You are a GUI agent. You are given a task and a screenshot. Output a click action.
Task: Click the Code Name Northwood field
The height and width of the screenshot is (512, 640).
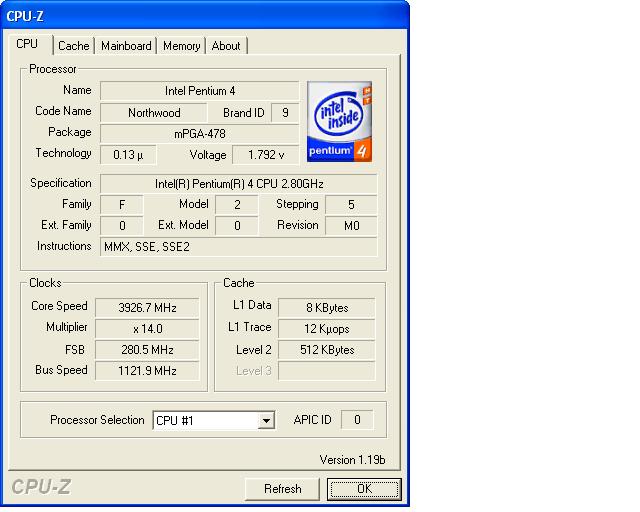point(154,113)
